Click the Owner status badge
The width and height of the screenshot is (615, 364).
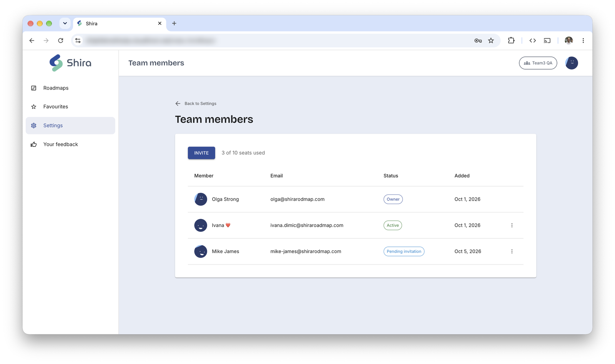click(x=393, y=199)
